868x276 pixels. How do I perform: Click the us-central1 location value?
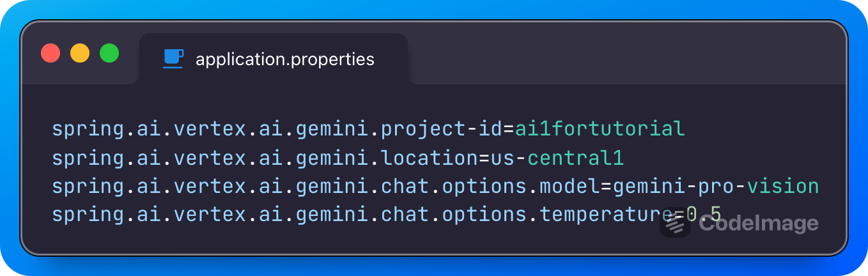[x=557, y=157]
